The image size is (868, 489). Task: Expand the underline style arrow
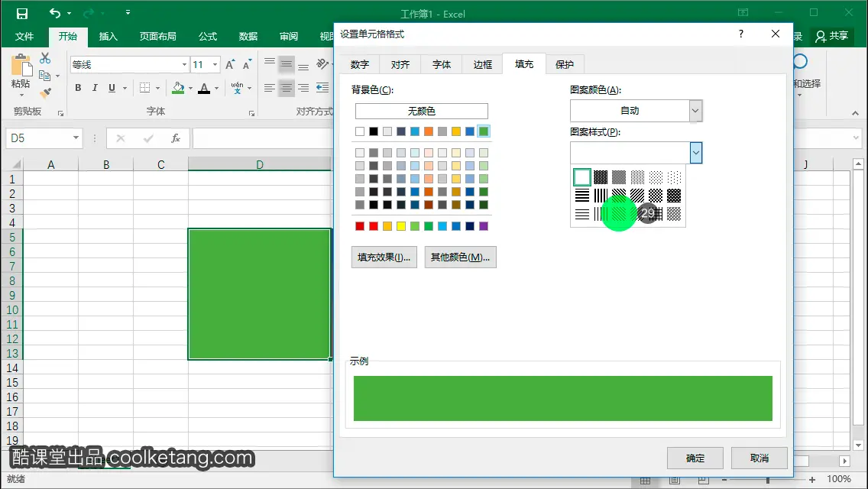pyautogui.click(x=125, y=88)
